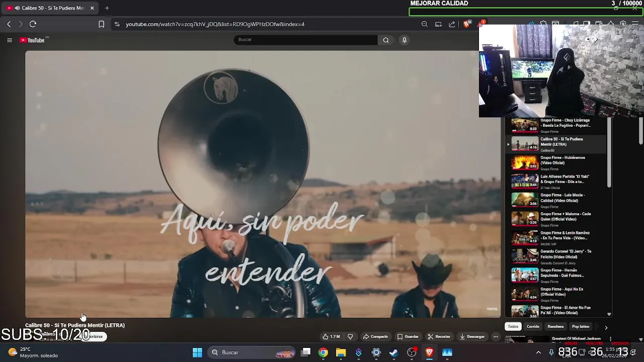This screenshot has width=644, height=362.
Task: Reload the YouTube page
Action: click(33, 24)
